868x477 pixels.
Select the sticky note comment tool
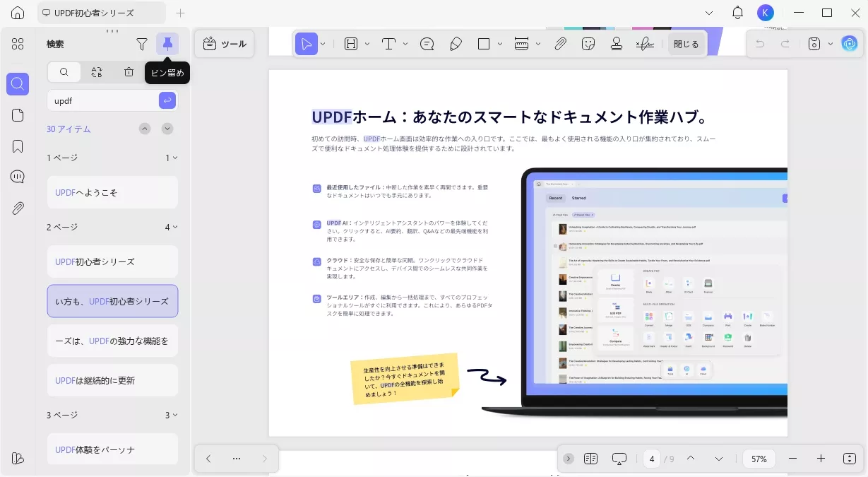(x=427, y=44)
